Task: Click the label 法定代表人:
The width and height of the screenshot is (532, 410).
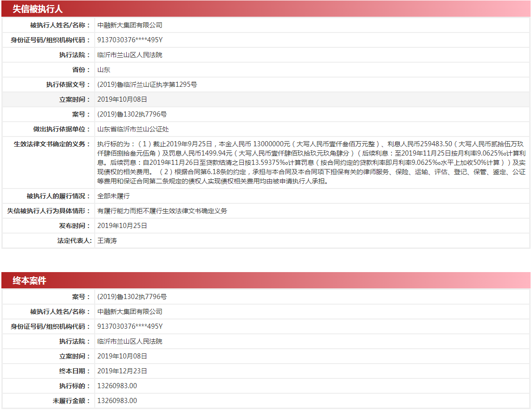Action: pyautogui.click(x=75, y=241)
